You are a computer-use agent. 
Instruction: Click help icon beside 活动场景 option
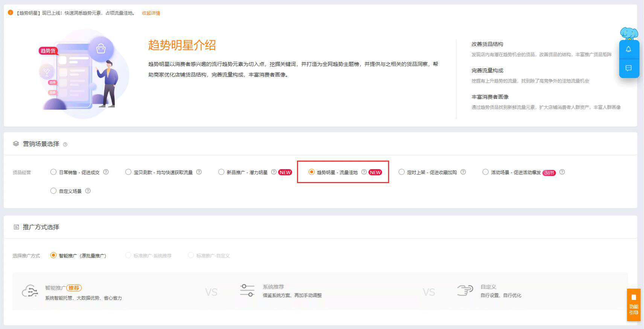(562, 172)
